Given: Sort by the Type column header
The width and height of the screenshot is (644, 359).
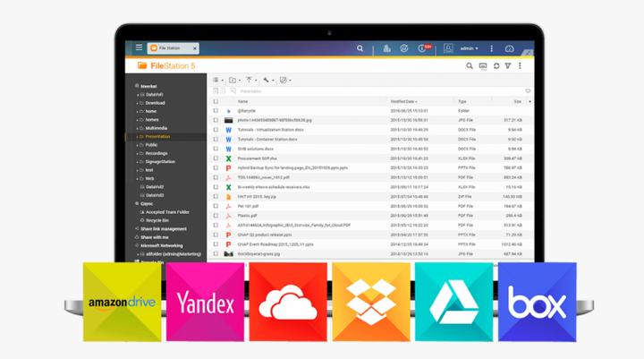Looking at the screenshot, I should 462,101.
